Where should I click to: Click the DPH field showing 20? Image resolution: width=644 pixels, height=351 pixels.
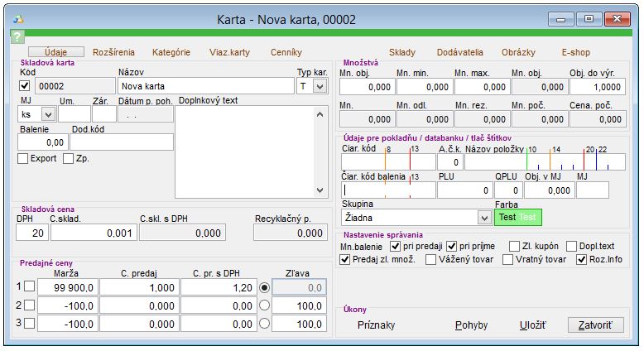coord(32,233)
